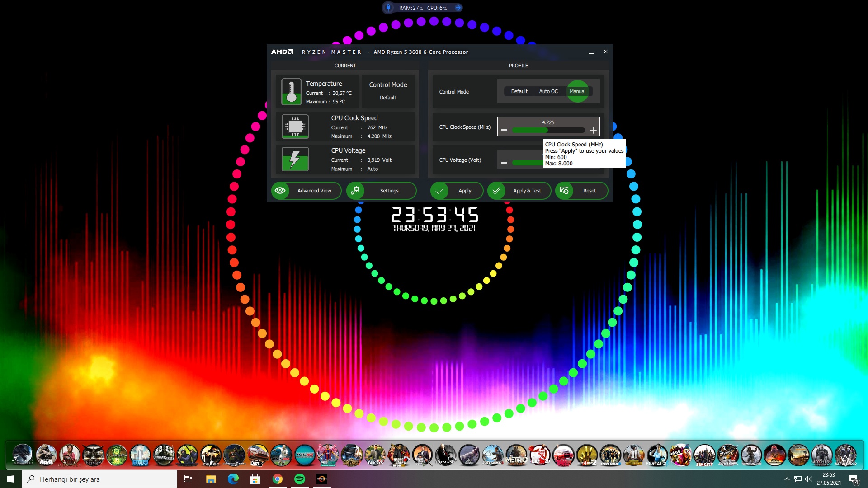This screenshot has width=868, height=488.
Task: Increase CPU clock speed with plus button
Action: pos(593,130)
